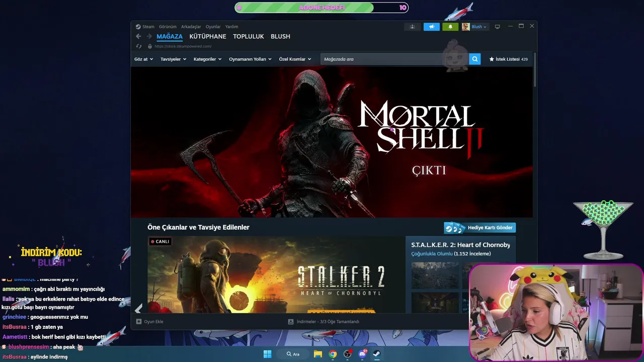This screenshot has height=362, width=644.
Task: Go back with the Steam back arrow
Action: 138,36
